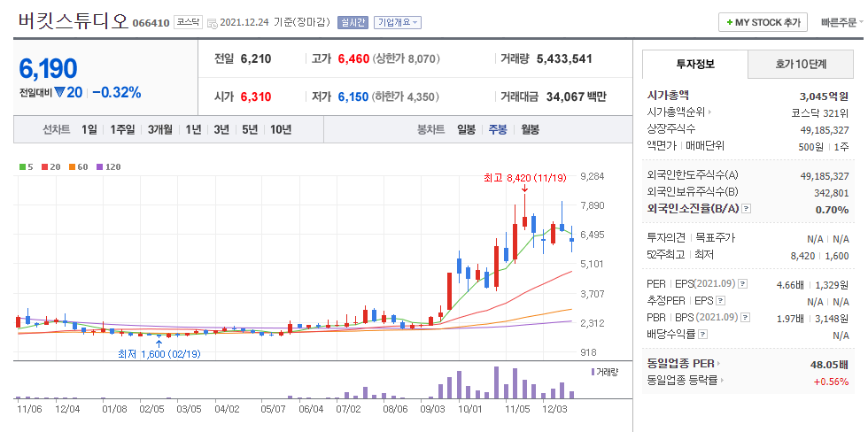Click the 거래량 value 5,433,541
This screenshot has height=432, width=868.
pos(565,58)
